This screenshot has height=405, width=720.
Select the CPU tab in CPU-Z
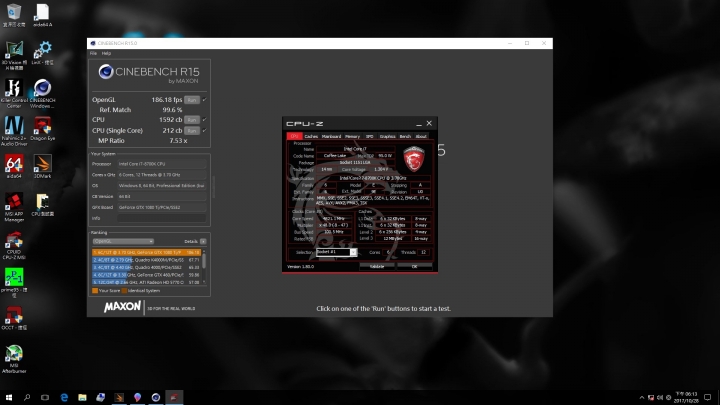[x=294, y=136]
